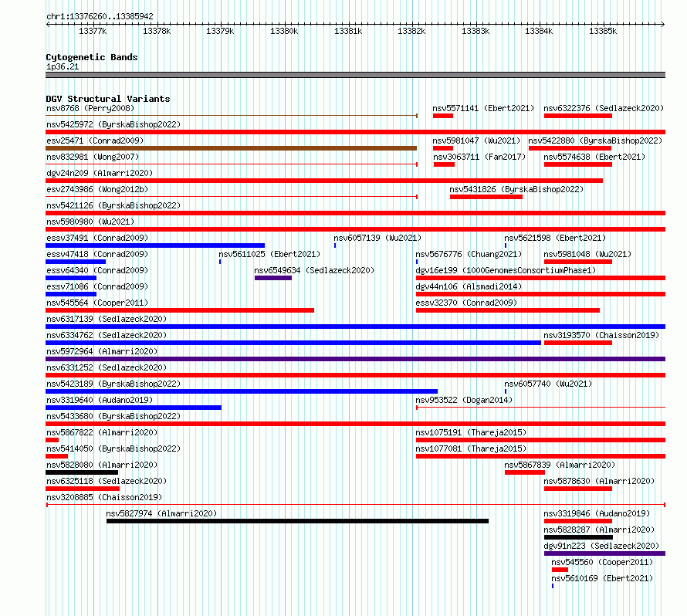Select the nsv6057740 (Wu2021) label

(x=548, y=384)
